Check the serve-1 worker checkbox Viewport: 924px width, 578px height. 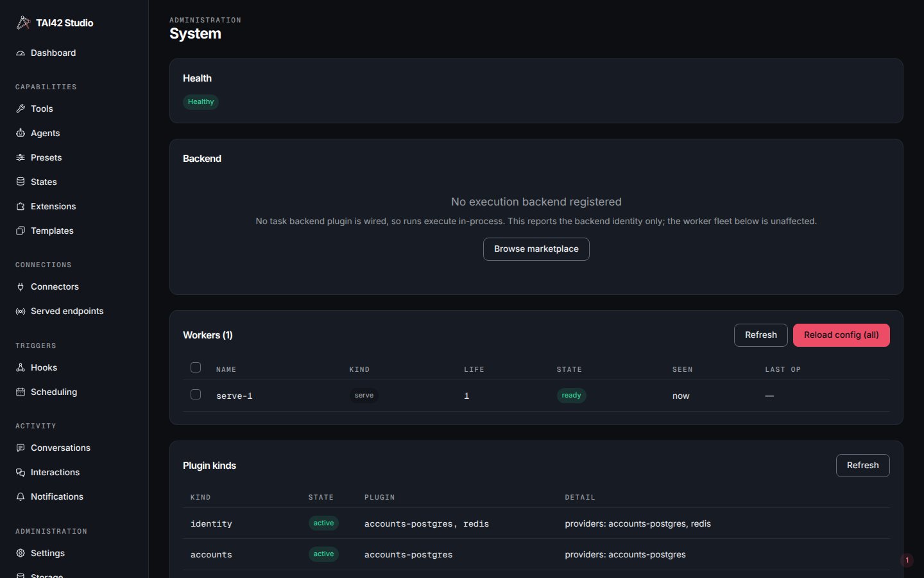196,395
